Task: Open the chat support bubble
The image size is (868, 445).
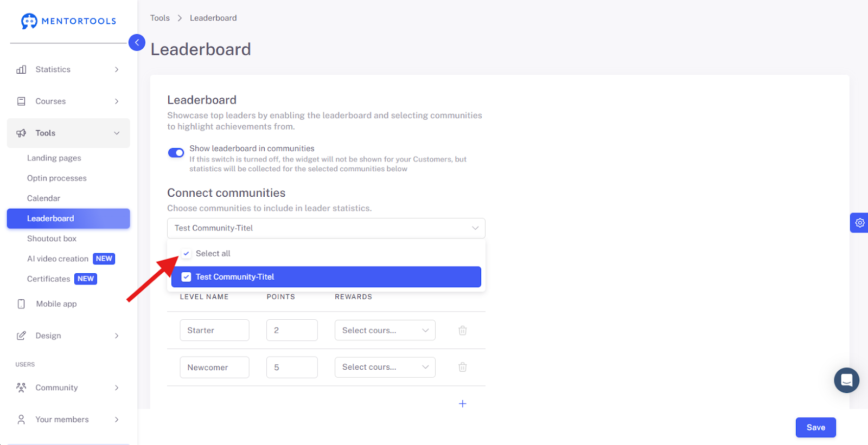Action: pos(846,380)
